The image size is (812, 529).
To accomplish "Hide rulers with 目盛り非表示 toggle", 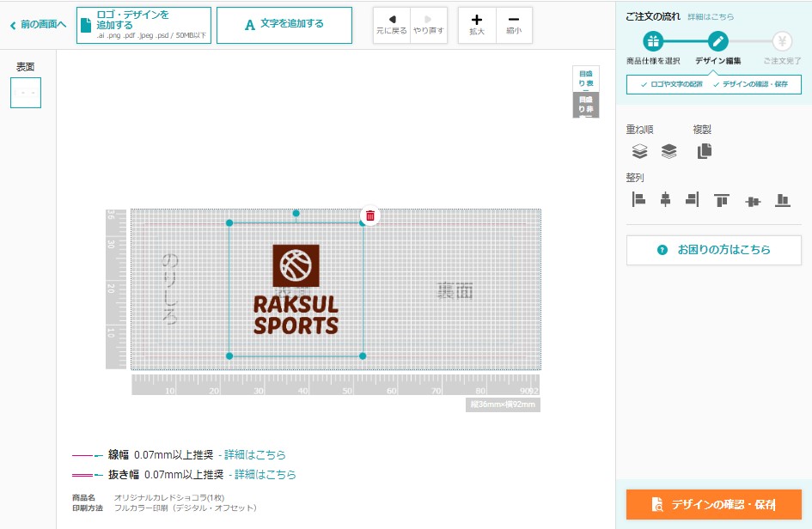I will [x=586, y=105].
